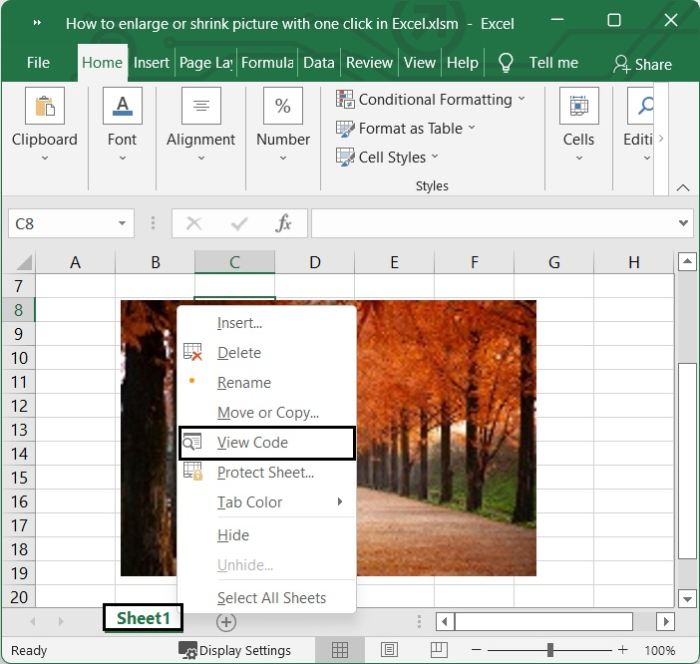Open the Cells group icon
This screenshot has width=700, height=664.
tap(578, 106)
